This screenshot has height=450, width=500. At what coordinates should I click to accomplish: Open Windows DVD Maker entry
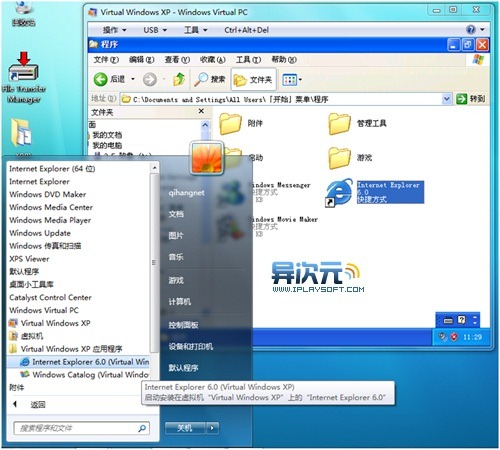[x=48, y=194]
